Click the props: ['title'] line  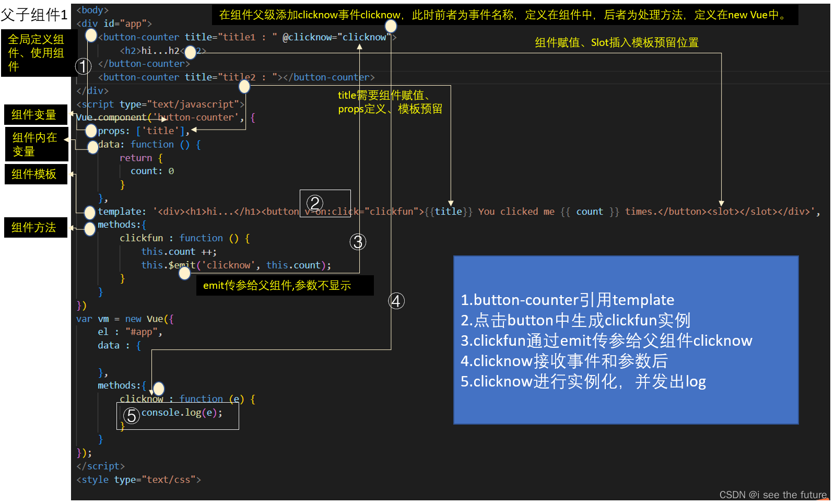pyautogui.click(x=144, y=131)
